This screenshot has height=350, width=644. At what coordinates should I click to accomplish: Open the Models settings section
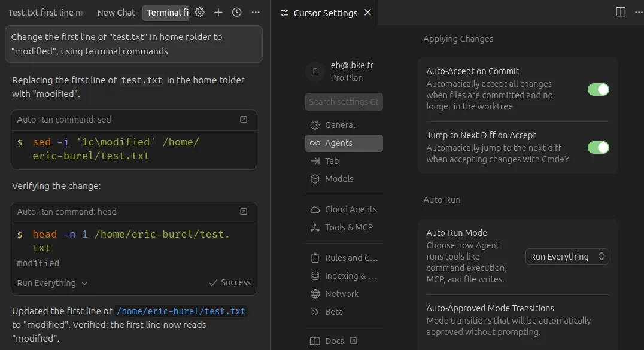[x=339, y=179]
